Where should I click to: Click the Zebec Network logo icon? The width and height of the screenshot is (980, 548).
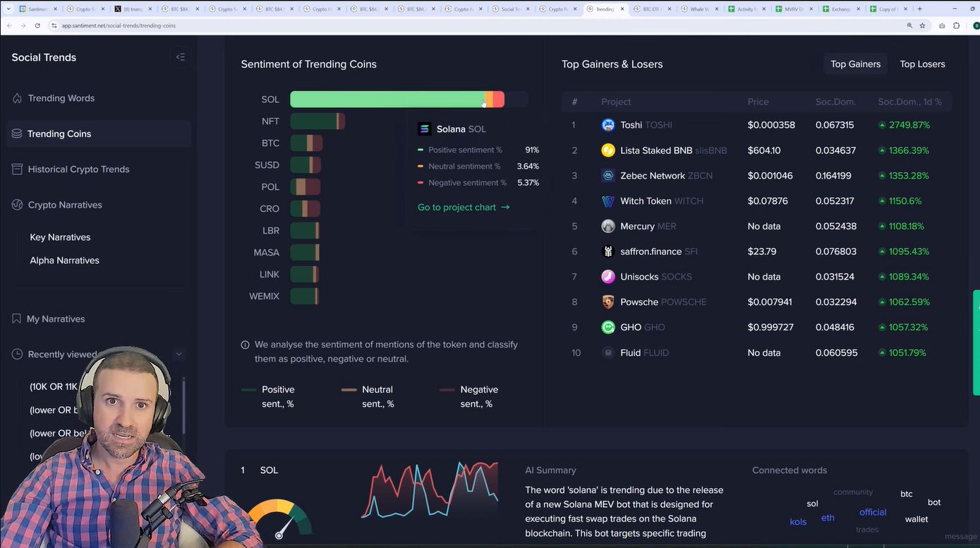click(607, 176)
